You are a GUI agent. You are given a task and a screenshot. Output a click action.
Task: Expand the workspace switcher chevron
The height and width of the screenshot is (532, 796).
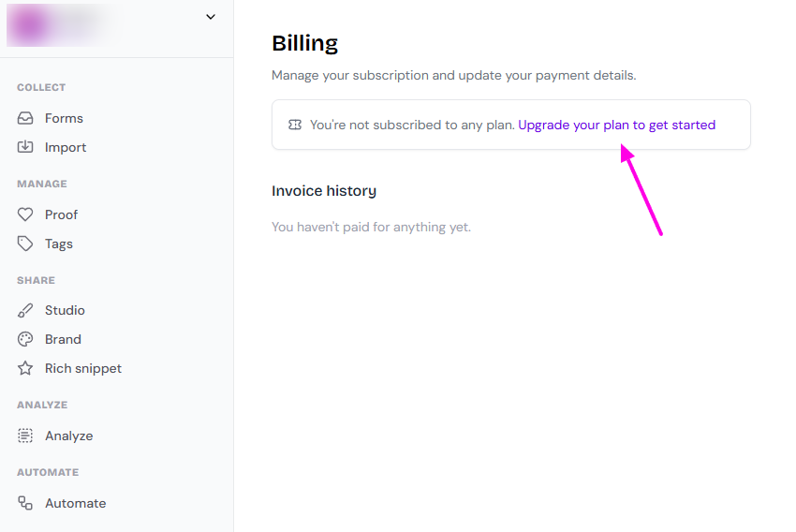[211, 17]
